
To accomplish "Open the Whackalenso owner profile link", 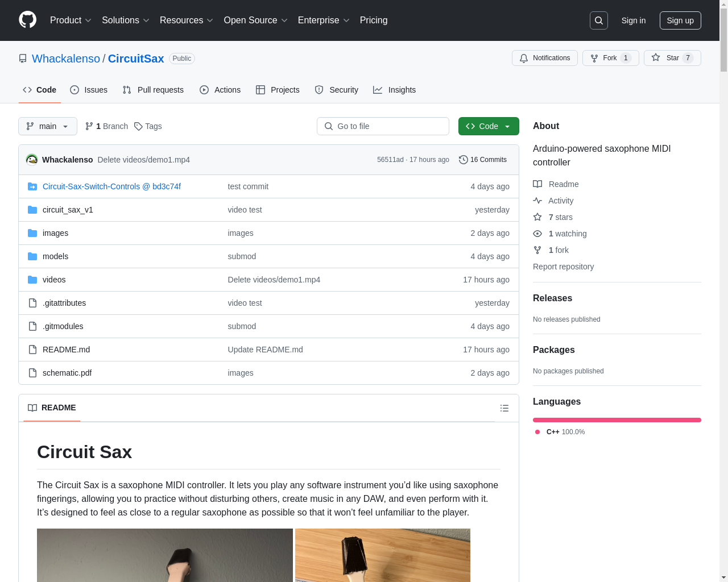I will point(66,59).
